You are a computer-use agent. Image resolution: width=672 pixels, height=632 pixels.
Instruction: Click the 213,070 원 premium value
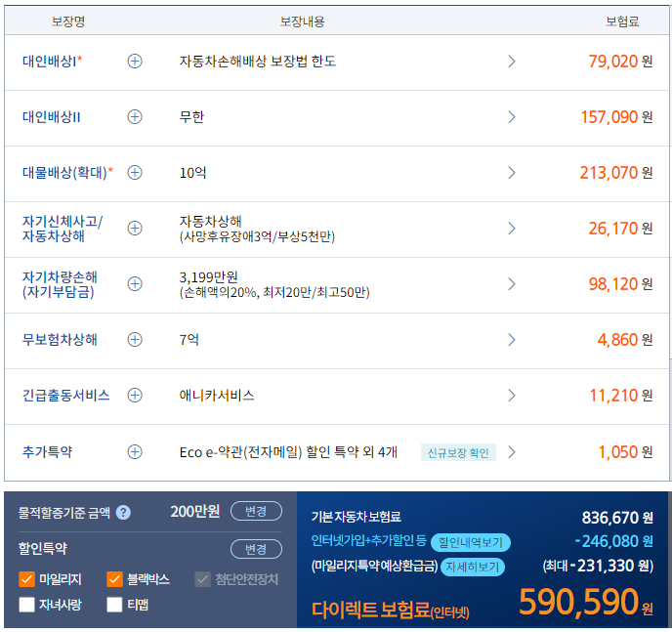[616, 173]
